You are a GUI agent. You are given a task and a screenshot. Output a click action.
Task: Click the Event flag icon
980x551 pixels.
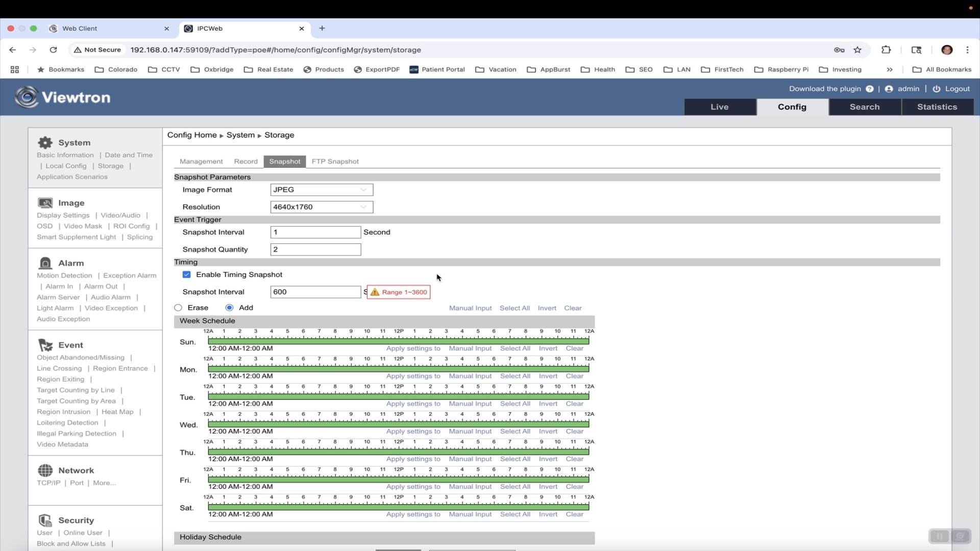tap(45, 345)
